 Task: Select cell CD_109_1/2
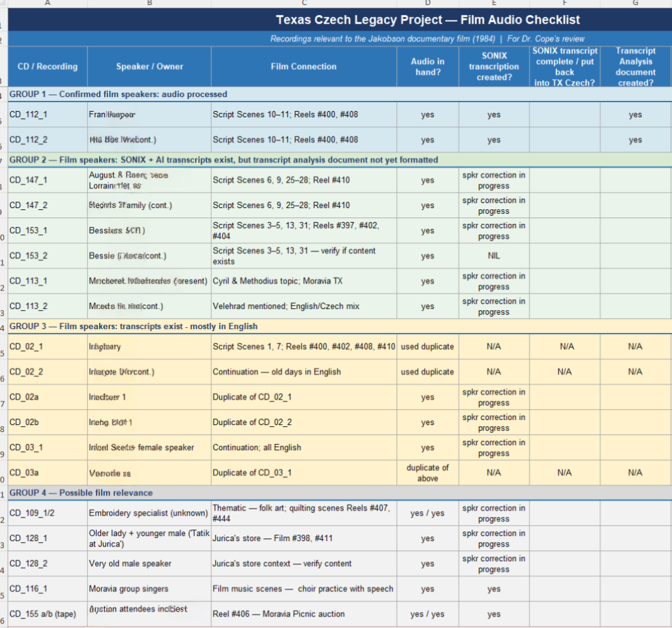tap(47, 513)
